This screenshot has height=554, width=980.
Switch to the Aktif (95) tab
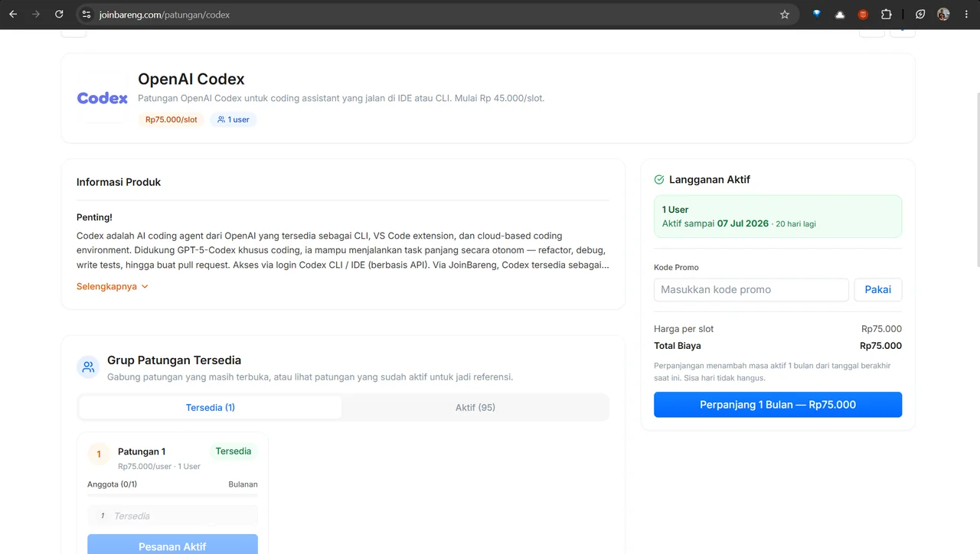point(475,407)
